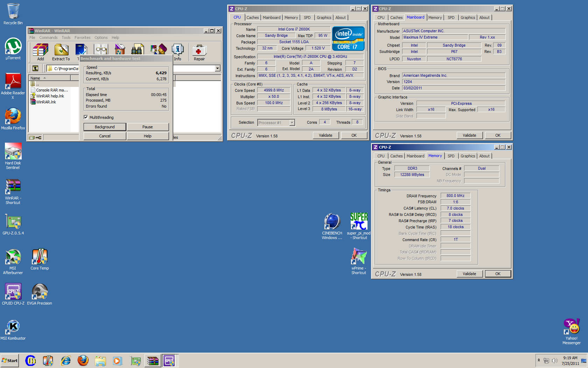
Task: Switch to SPD tab in Memory window
Action: tap(451, 156)
